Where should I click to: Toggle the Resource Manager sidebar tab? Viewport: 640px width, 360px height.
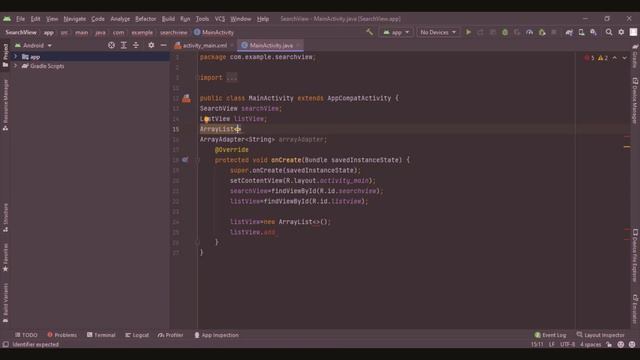[5, 105]
